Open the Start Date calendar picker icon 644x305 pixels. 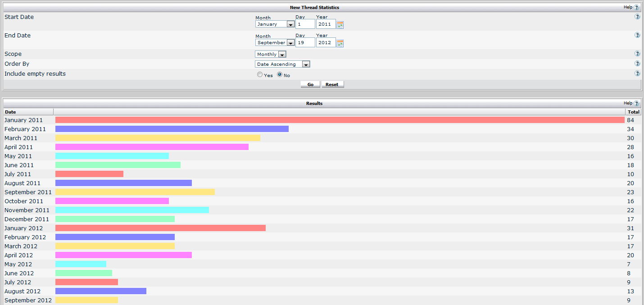click(340, 25)
